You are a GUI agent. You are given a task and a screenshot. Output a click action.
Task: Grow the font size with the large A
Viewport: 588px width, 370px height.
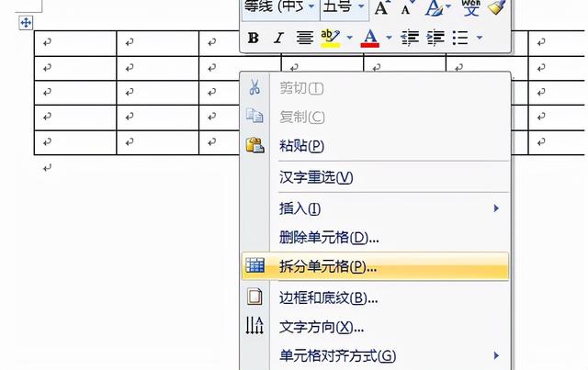pyautogui.click(x=381, y=7)
